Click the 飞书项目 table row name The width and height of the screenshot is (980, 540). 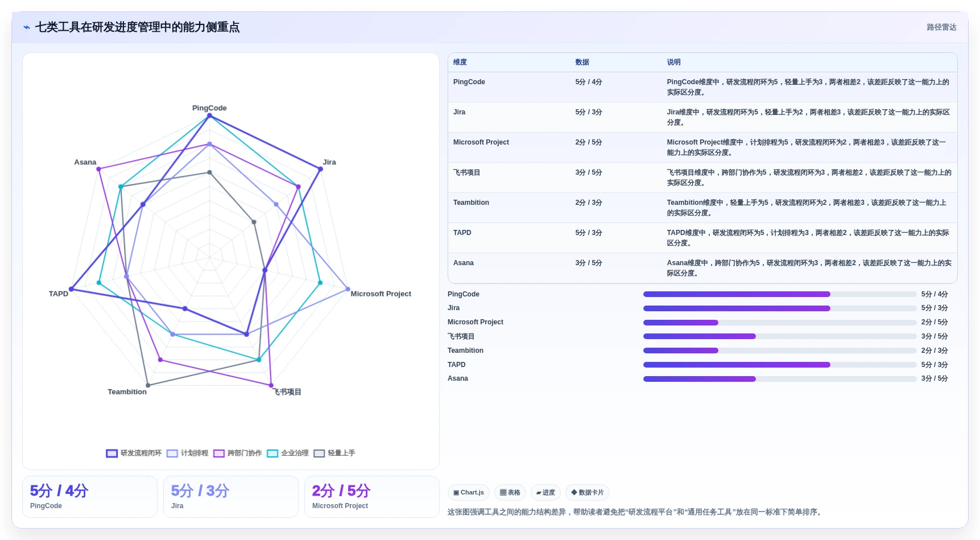click(466, 172)
